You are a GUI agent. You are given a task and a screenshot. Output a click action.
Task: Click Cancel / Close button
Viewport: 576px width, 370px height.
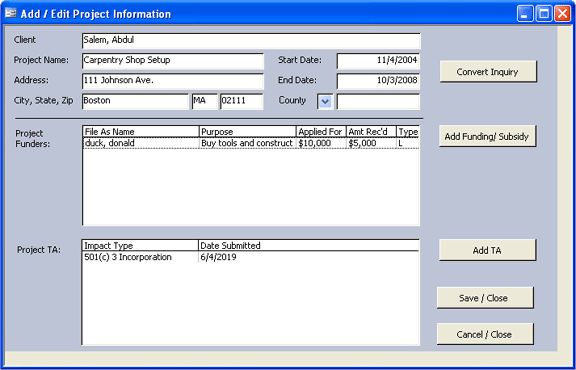(485, 334)
